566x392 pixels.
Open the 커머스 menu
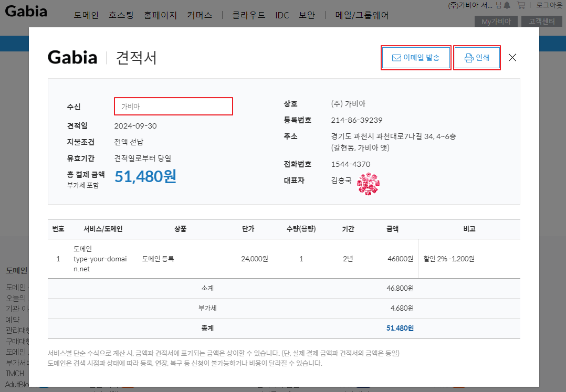pyautogui.click(x=200, y=15)
